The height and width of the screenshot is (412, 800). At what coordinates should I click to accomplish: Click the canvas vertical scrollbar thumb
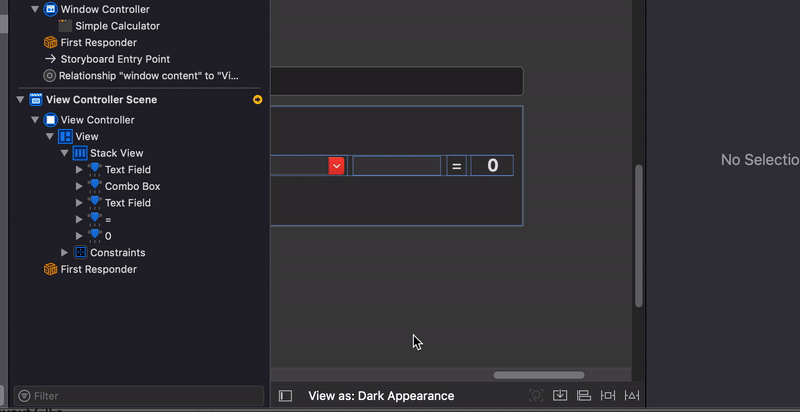click(638, 236)
